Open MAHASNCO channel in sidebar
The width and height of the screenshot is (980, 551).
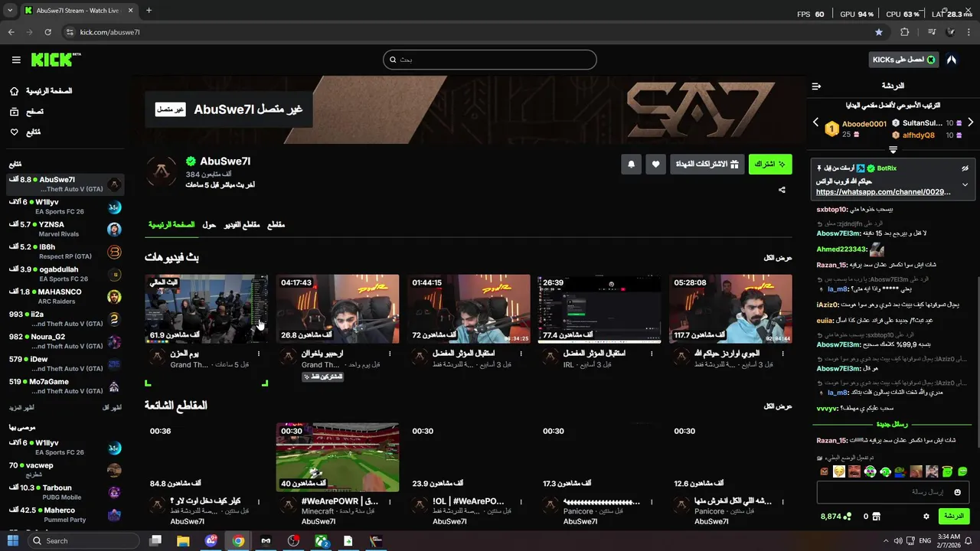[65, 296]
